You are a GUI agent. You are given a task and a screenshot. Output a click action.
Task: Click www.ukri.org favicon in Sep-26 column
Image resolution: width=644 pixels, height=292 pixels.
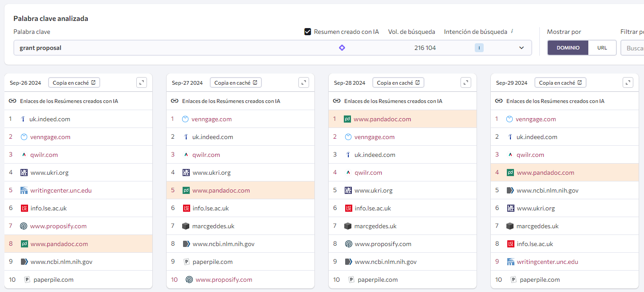24,173
